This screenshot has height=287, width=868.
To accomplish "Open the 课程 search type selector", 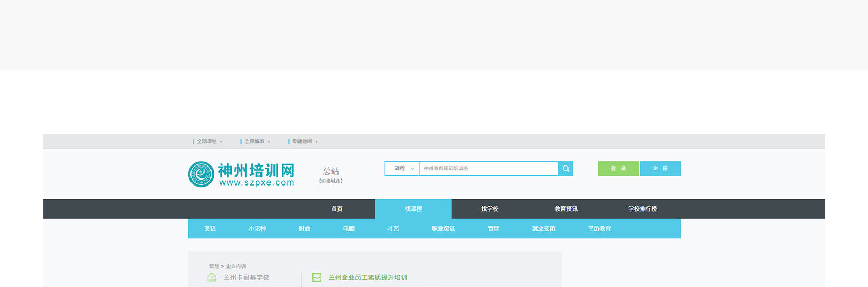I will click(402, 169).
